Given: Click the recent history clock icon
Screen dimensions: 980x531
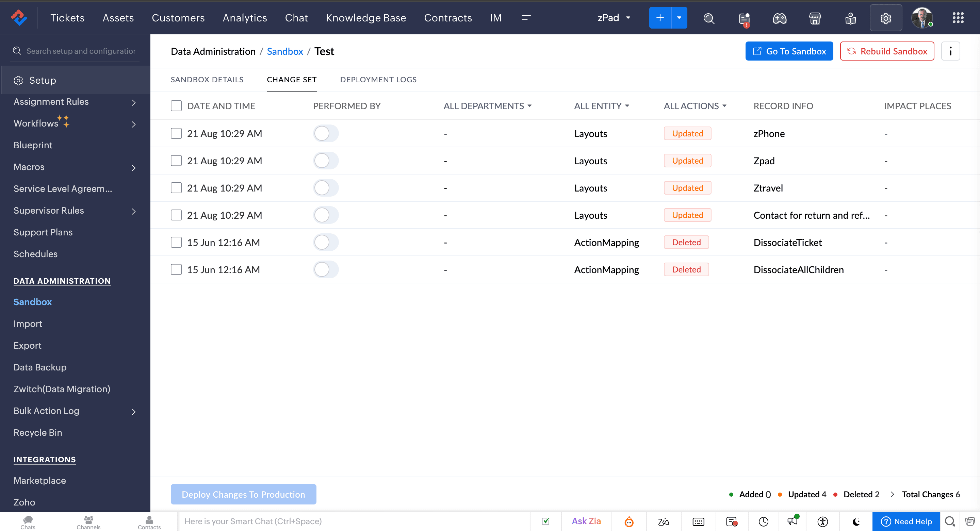Looking at the screenshot, I should tap(763, 521).
